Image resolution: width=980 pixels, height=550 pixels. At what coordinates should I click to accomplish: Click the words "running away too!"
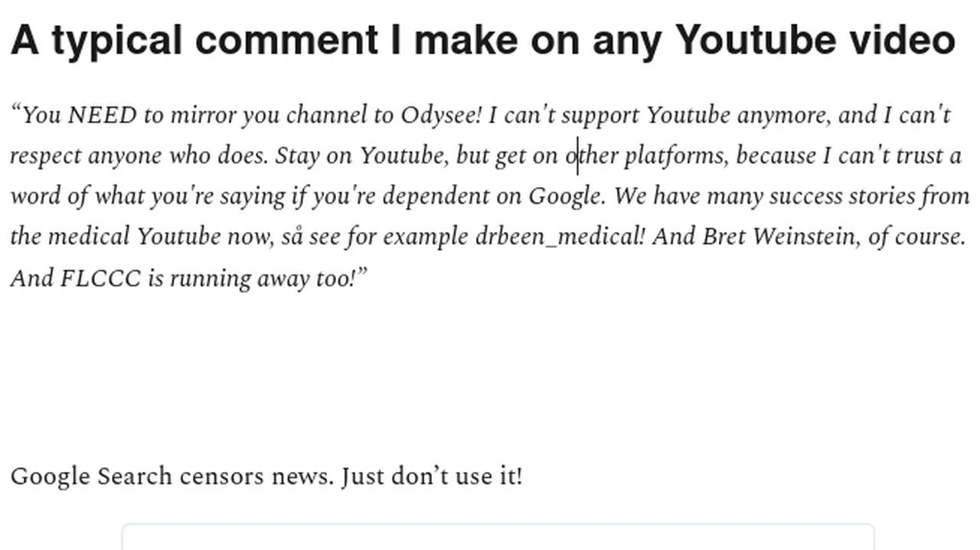click(263, 278)
